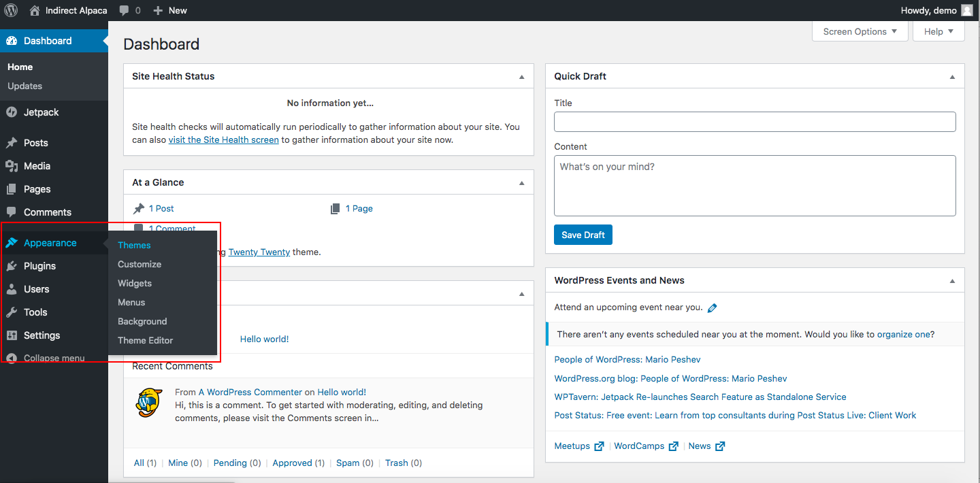Viewport: 980px width, 483px height.
Task: Click the Save Draft button
Action: tap(583, 235)
